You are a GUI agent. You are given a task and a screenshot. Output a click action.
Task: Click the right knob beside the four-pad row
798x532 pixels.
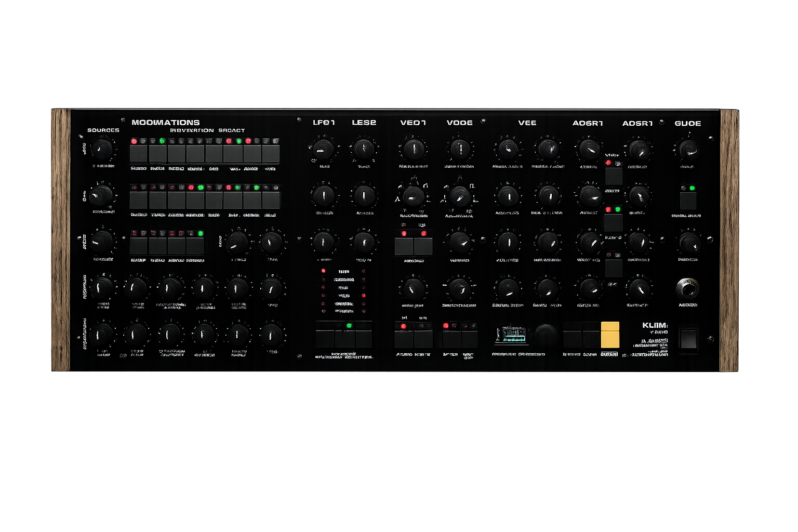click(271, 242)
